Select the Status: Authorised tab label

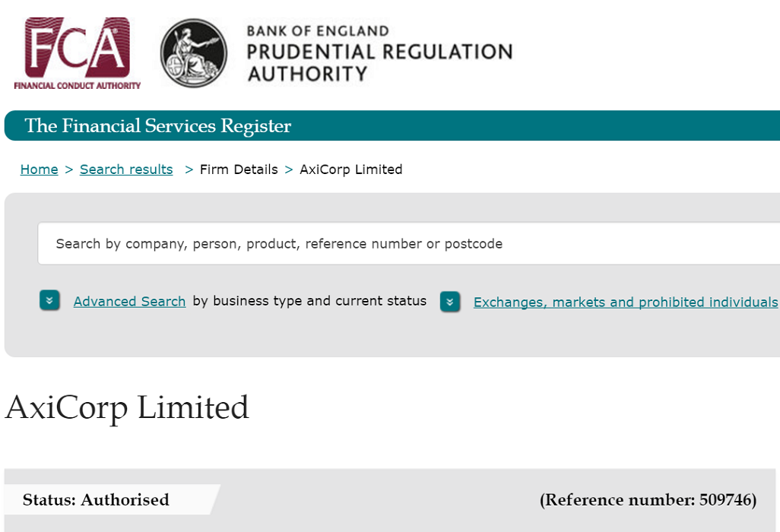[96, 499]
